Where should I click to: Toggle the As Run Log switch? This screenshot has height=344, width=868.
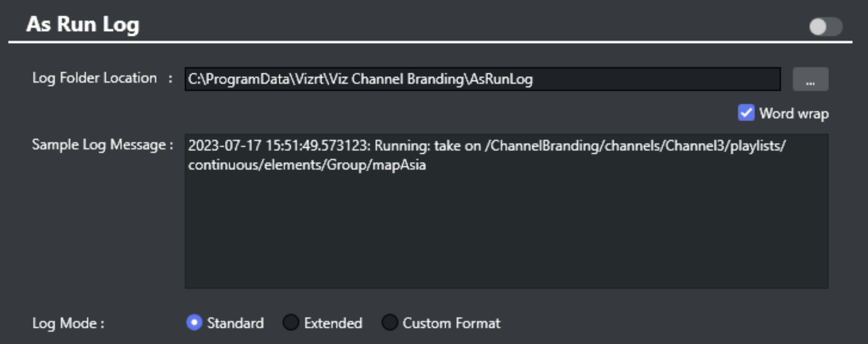pyautogui.click(x=825, y=26)
